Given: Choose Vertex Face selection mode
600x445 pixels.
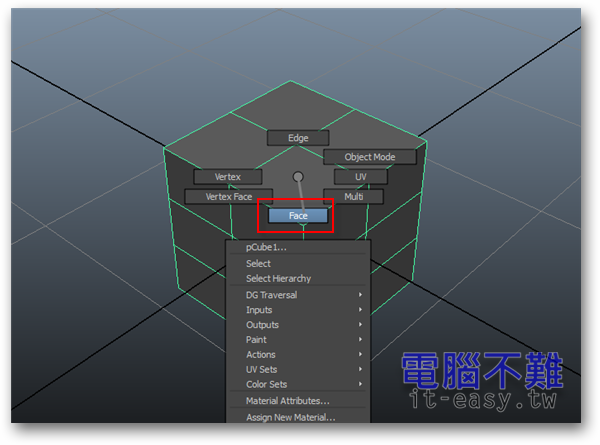Looking at the screenshot, I should click(229, 197).
